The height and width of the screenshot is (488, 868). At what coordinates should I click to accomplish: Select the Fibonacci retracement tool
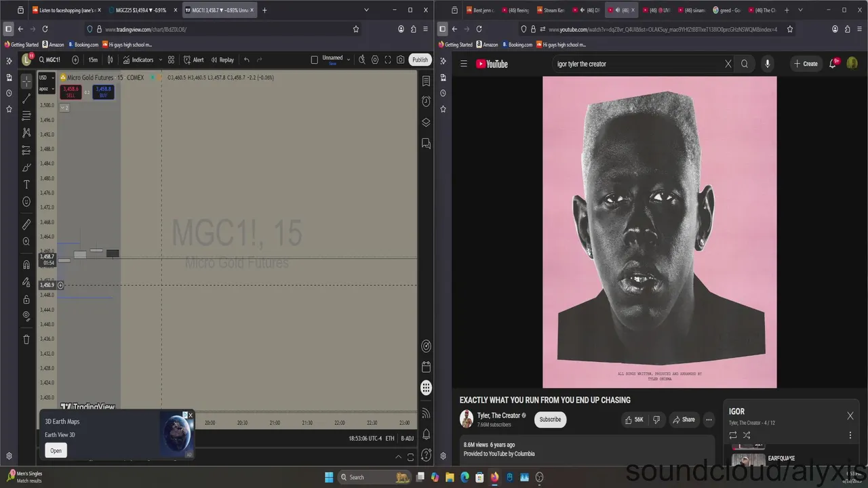coord(26,116)
